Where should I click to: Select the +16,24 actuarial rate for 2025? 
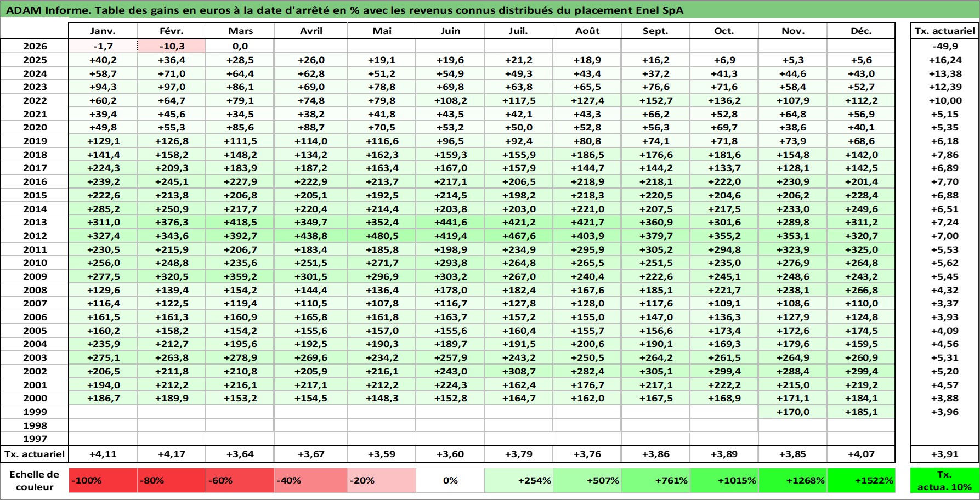click(944, 60)
